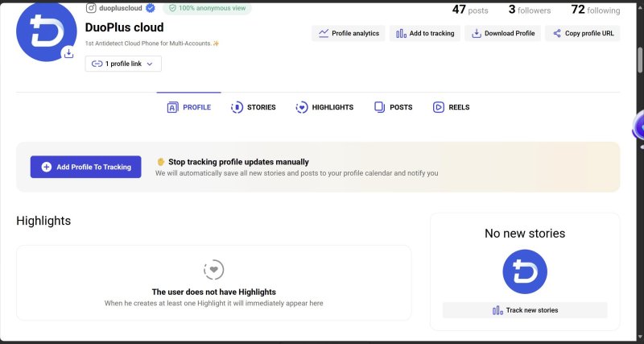Open the 1 profile link dropdown
Viewport: 644px width, 344px height.
pos(123,64)
